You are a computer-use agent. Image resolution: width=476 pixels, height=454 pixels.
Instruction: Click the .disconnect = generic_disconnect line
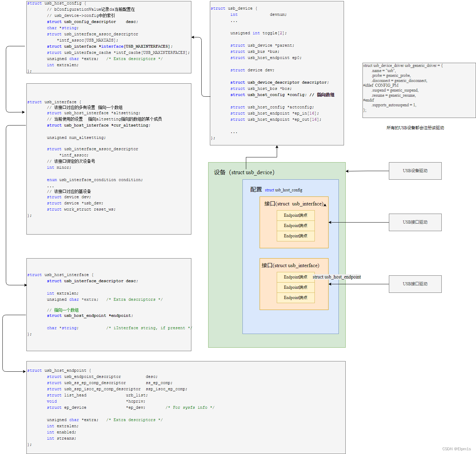(x=399, y=81)
